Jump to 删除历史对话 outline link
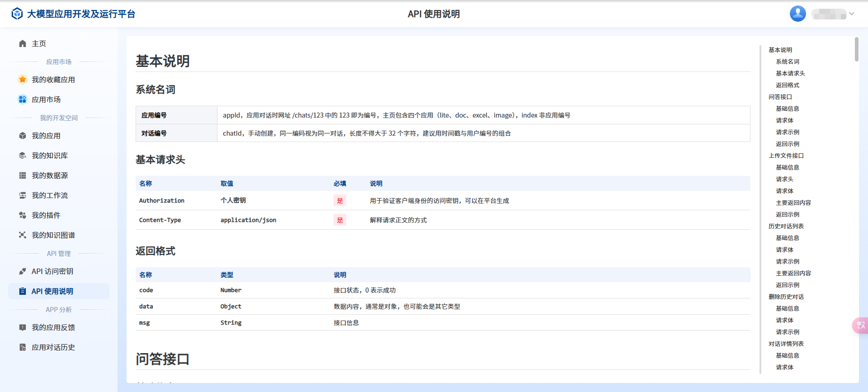The height and width of the screenshot is (392, 868). (786, 297)
